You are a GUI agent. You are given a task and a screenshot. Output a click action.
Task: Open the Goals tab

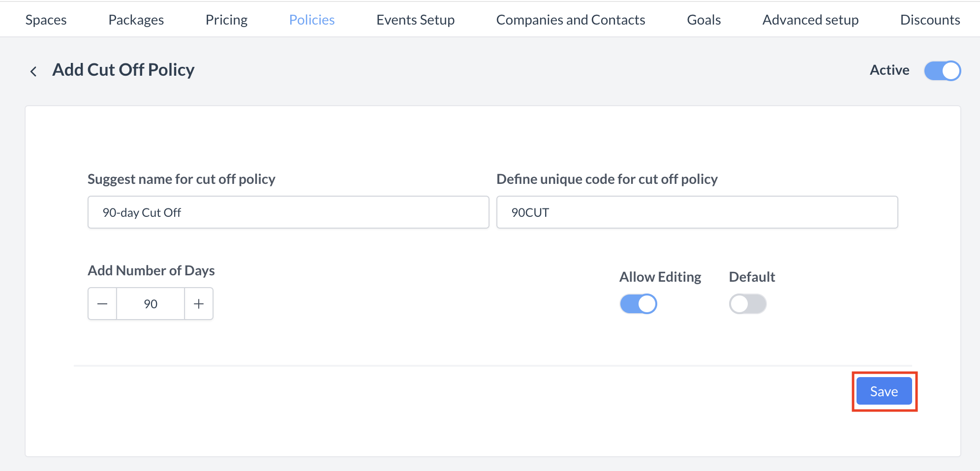[x=704, y=20]
